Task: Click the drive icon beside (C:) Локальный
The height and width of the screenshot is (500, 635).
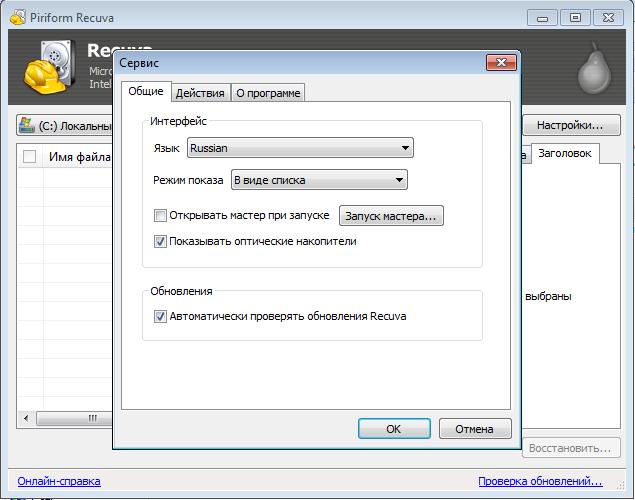Action: click(x=27, y=126)
